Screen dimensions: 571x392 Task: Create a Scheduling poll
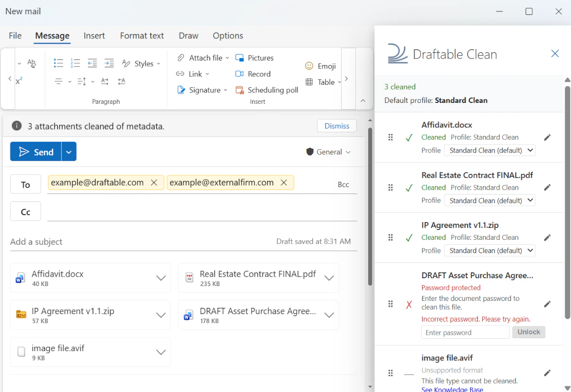point(267,90)
